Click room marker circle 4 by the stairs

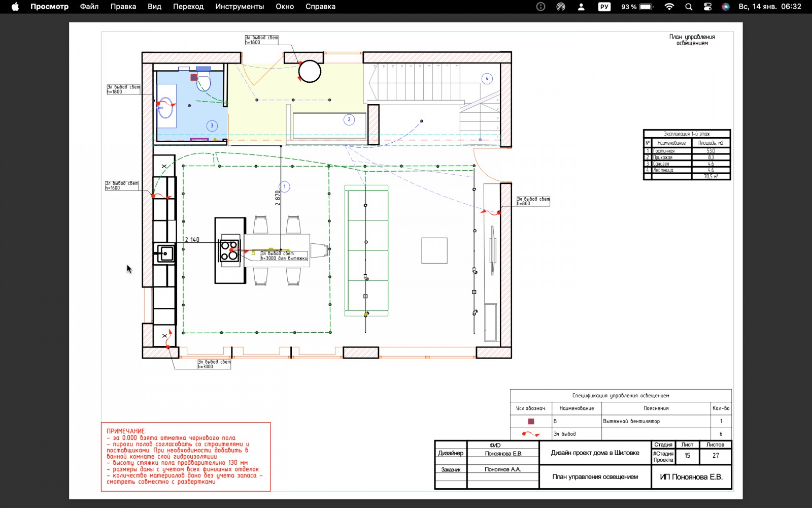pos(487,78)
